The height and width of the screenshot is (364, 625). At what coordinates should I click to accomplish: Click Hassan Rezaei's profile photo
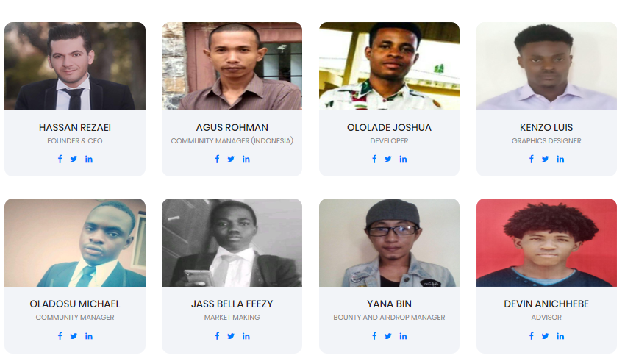[x=75, y=66]
